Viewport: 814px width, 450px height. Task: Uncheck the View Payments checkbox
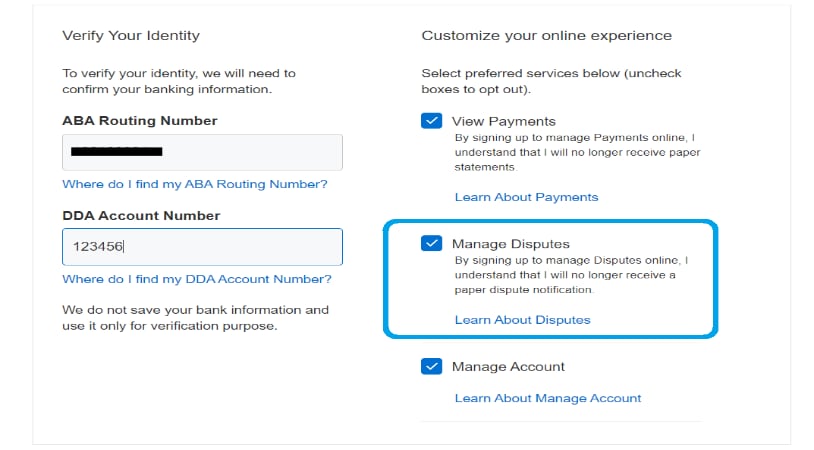tap(431, 121)
